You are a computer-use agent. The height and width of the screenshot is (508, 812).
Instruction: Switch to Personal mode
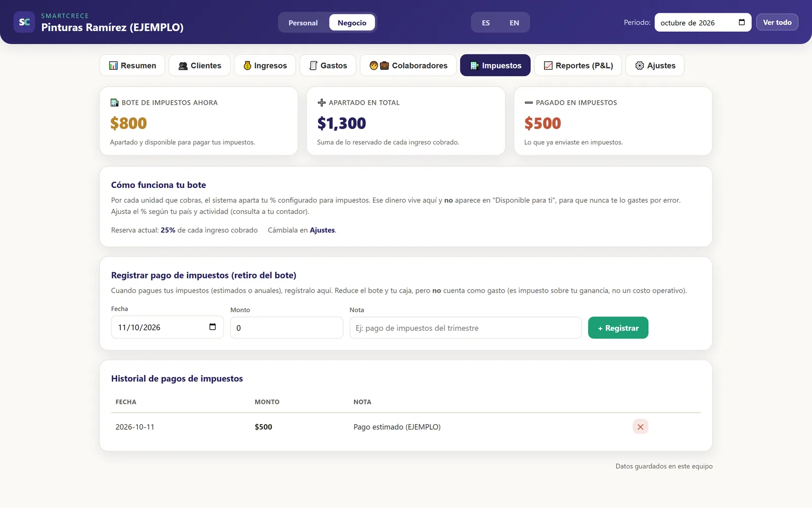click(x=303, y=23)
